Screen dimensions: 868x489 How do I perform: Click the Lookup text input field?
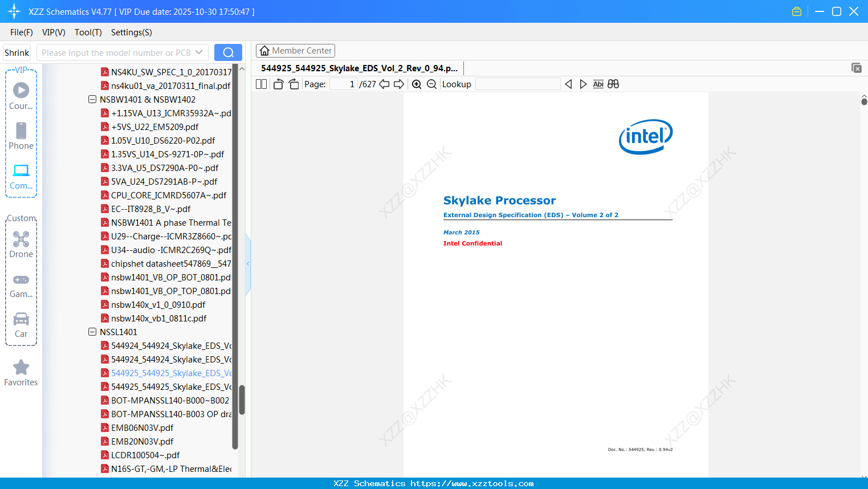click(x=517, y=84)
